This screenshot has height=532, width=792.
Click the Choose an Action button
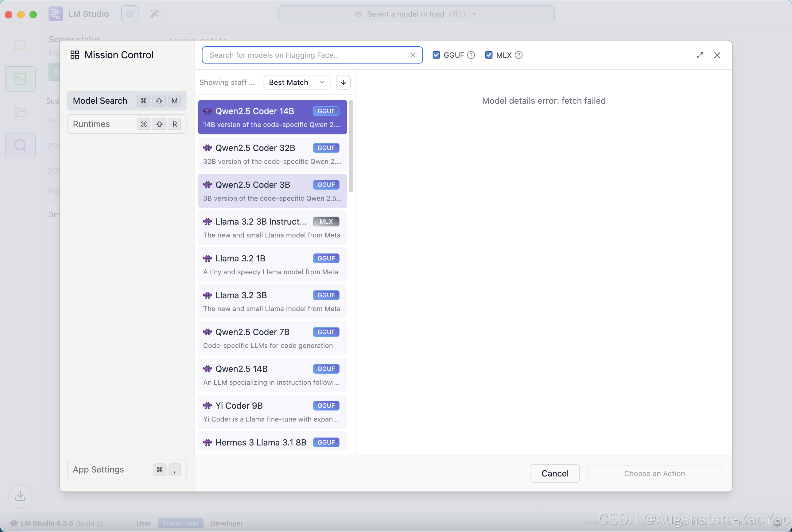pos(654,473)
